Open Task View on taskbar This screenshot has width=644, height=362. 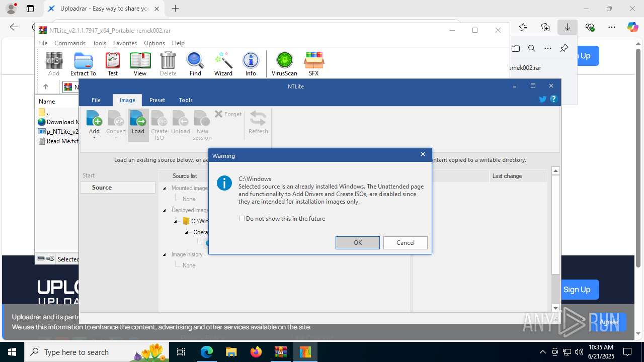182,352
